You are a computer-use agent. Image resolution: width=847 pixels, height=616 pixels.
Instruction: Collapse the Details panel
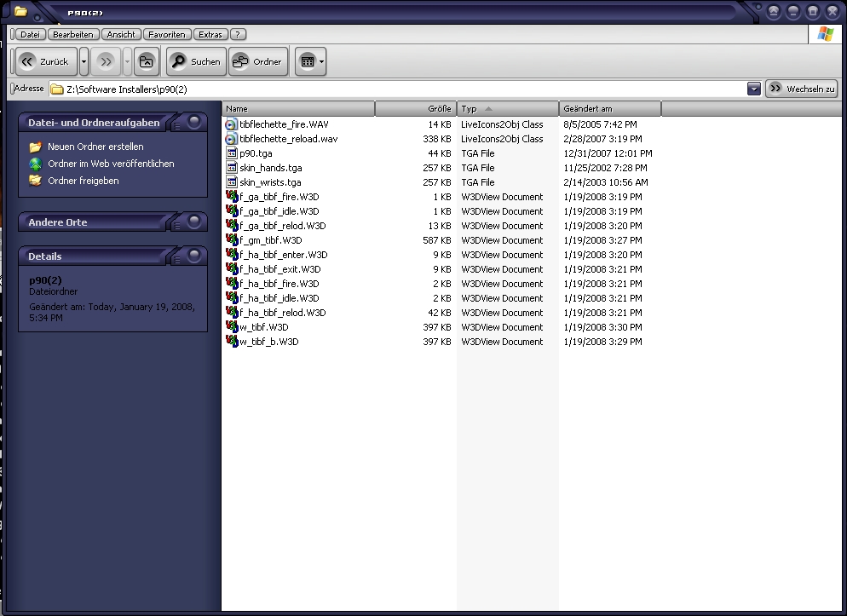tap(194, 256)
